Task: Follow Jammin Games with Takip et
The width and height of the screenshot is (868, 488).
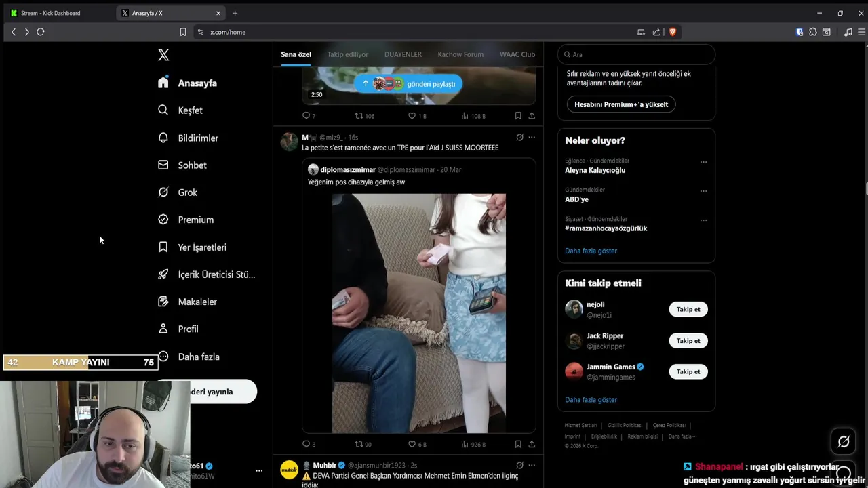Action: (688, 371)
